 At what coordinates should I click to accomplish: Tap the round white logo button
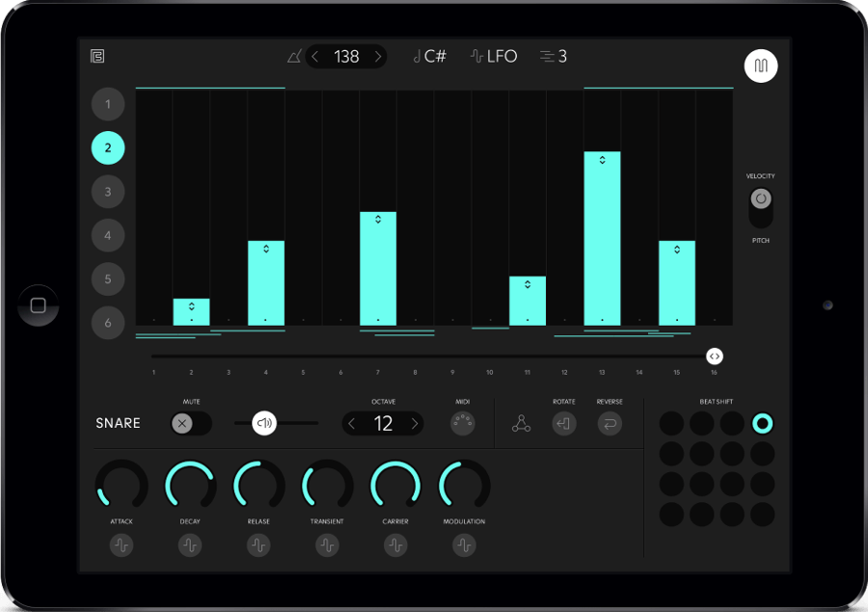pos(761,66)
